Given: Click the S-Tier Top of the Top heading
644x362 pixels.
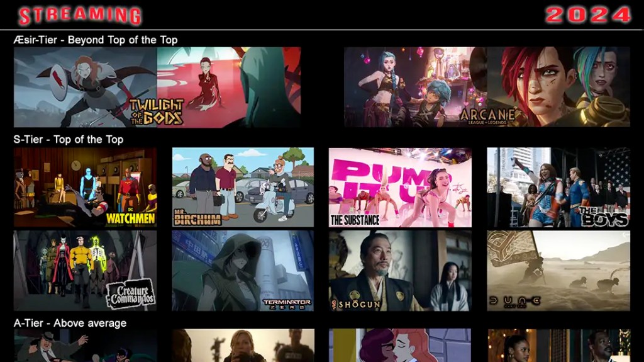Looking at the screenshot, I should point(68,140).
